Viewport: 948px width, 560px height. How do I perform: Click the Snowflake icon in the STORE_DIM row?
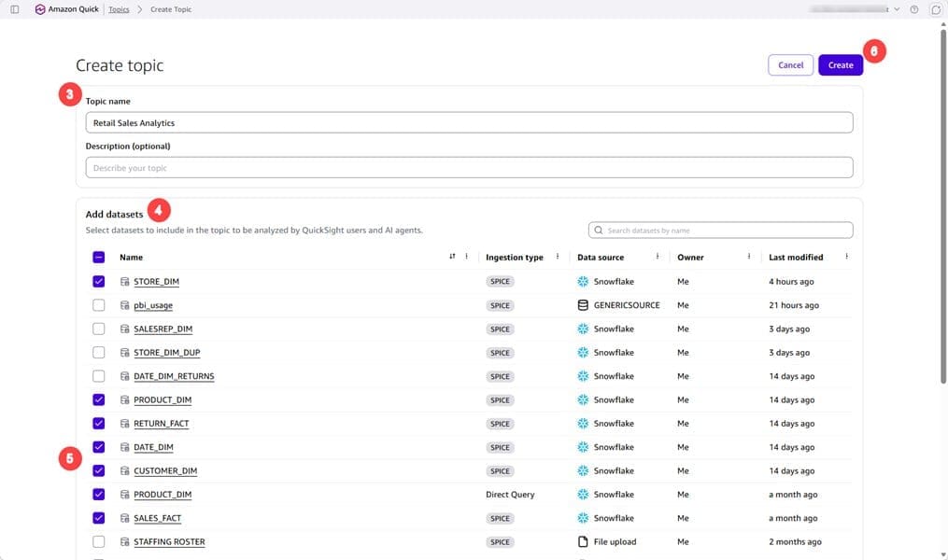coord(583,282)
